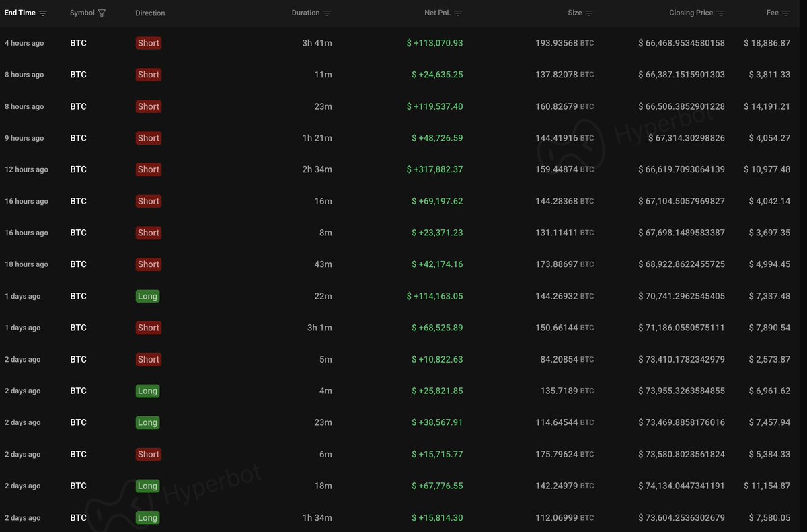Viewport: 807px width, 532px height.
Task: Click the Symbol header label
Action: (x=82, y=13)
